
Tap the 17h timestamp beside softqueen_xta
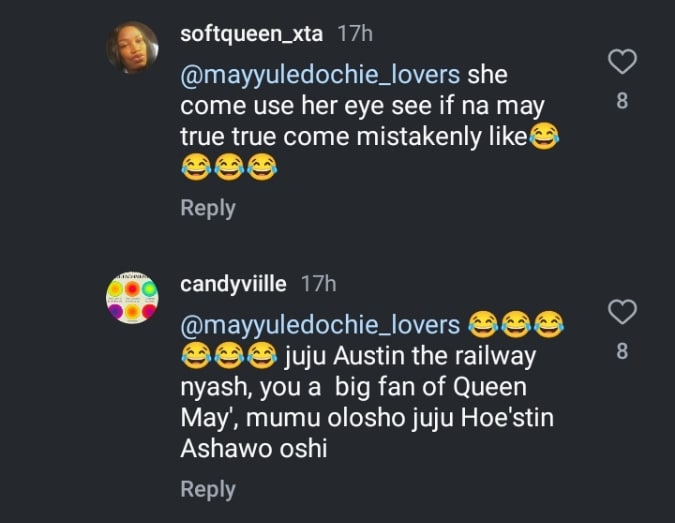[355, 33]
